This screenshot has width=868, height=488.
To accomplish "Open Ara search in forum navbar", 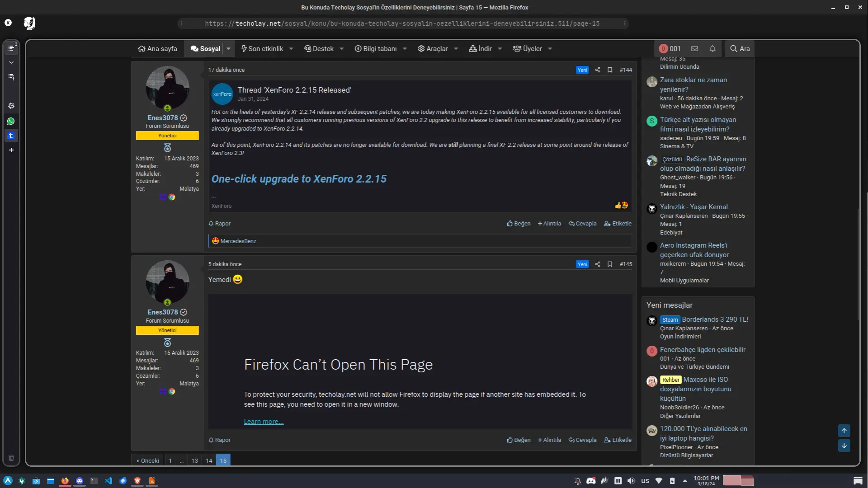I will (740, 49).
